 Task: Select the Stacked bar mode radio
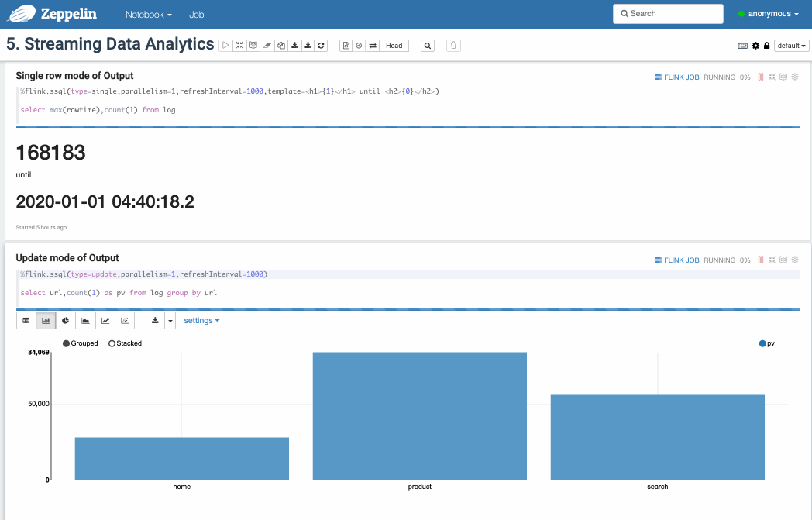(x=112, y=343)
